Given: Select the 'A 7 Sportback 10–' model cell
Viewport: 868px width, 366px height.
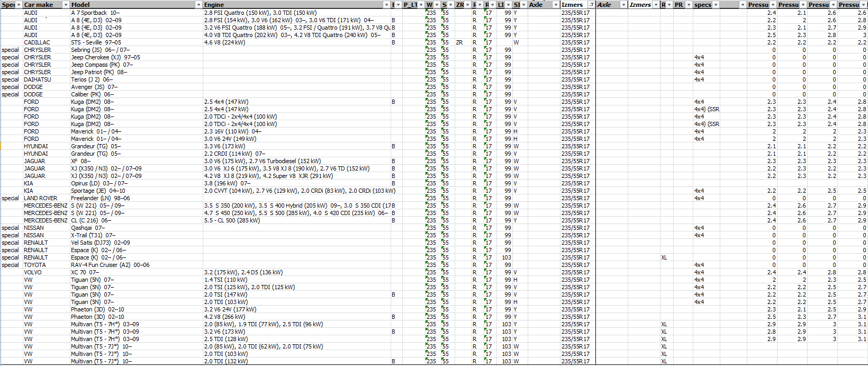Looking at the screenshot, I should 136,13.
